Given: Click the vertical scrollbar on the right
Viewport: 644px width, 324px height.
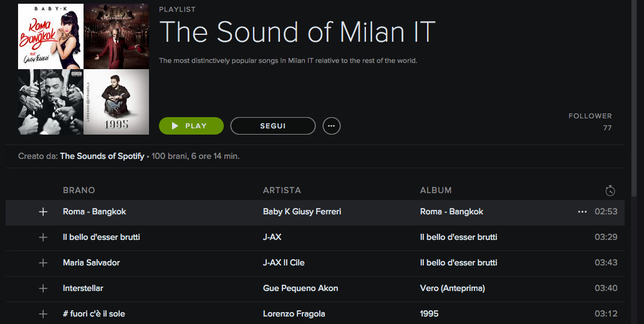Looking at the screenshot, I should [x=634, y=100].
